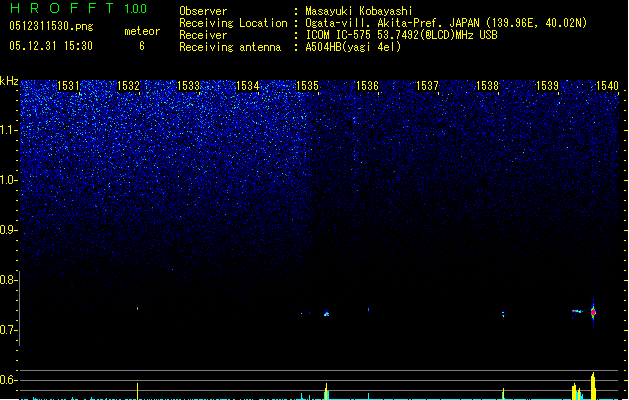Click time marker 1533

188,86
